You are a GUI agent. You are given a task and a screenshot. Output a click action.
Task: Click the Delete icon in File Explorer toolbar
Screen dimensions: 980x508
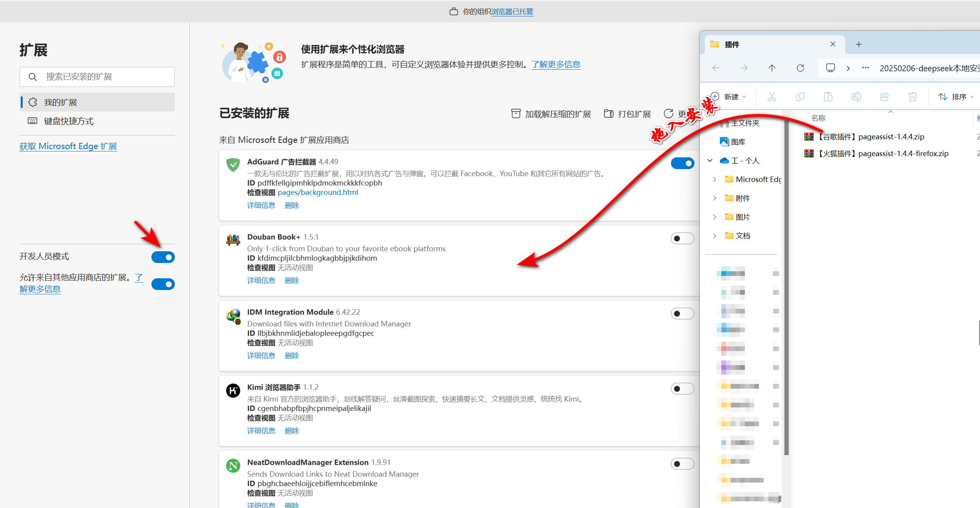tap(912, 96)
